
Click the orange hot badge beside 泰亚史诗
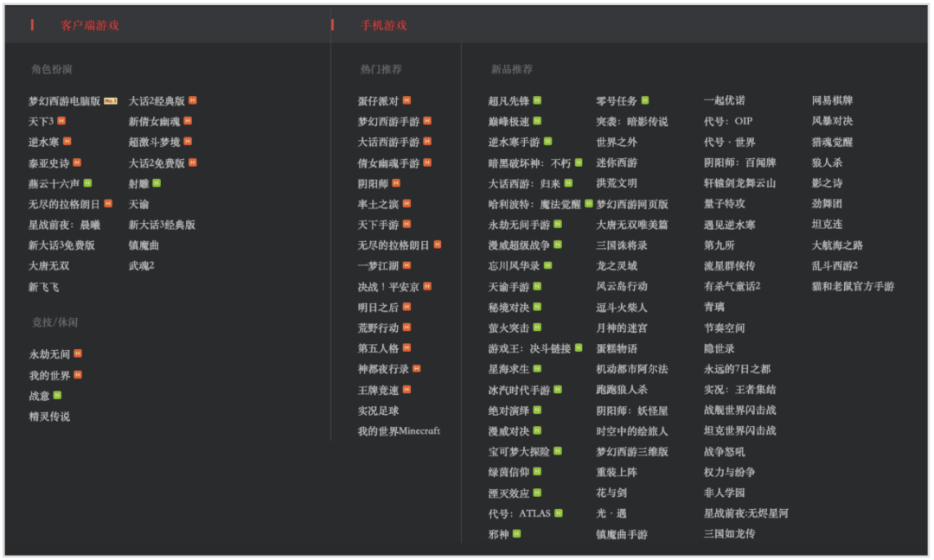click(78, 162)
